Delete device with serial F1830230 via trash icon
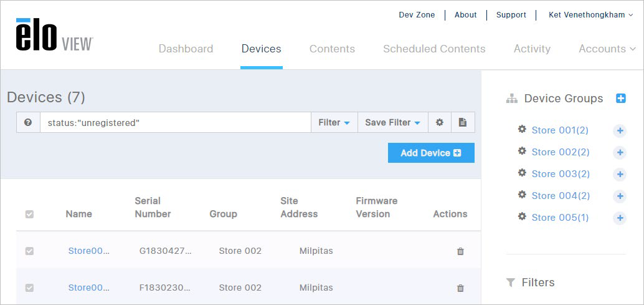 click(x=460, y=288)
